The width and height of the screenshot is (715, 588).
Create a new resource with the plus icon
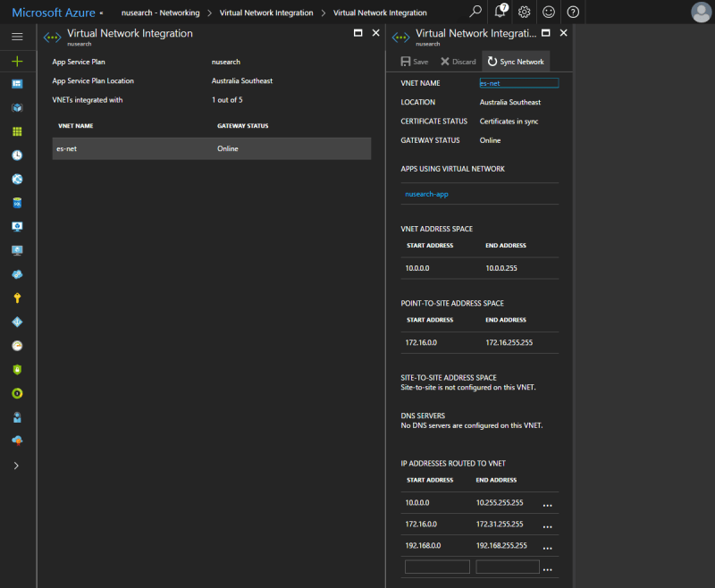pyautogui.click(x=17, y=61)
